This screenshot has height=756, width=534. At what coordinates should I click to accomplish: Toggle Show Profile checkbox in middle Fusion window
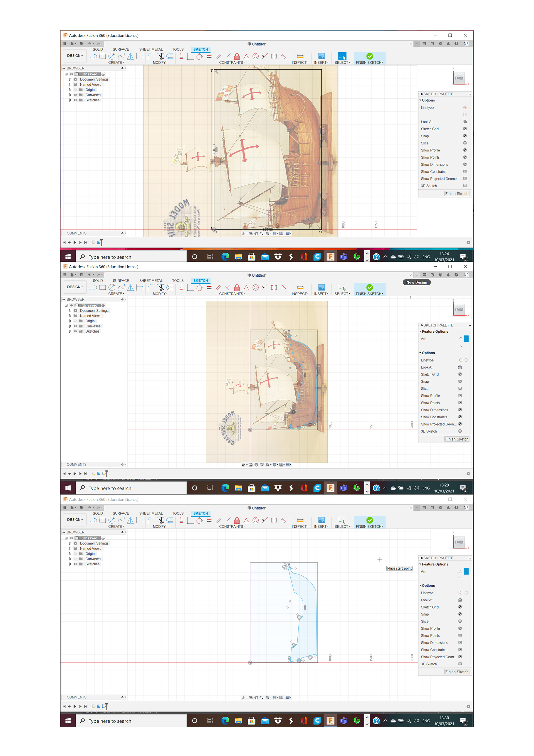(x=460, y=396)
